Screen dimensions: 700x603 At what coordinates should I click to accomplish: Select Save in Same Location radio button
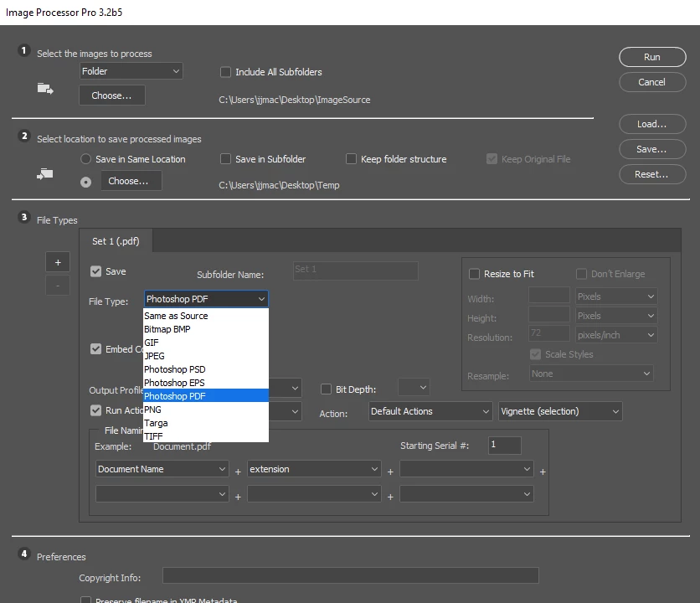(85, 159)
